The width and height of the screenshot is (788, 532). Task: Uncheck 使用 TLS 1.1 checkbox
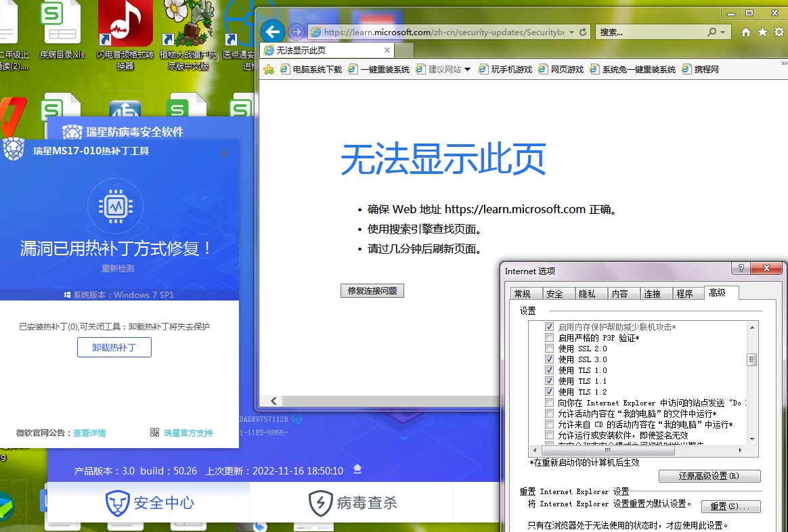click(549, 381)
